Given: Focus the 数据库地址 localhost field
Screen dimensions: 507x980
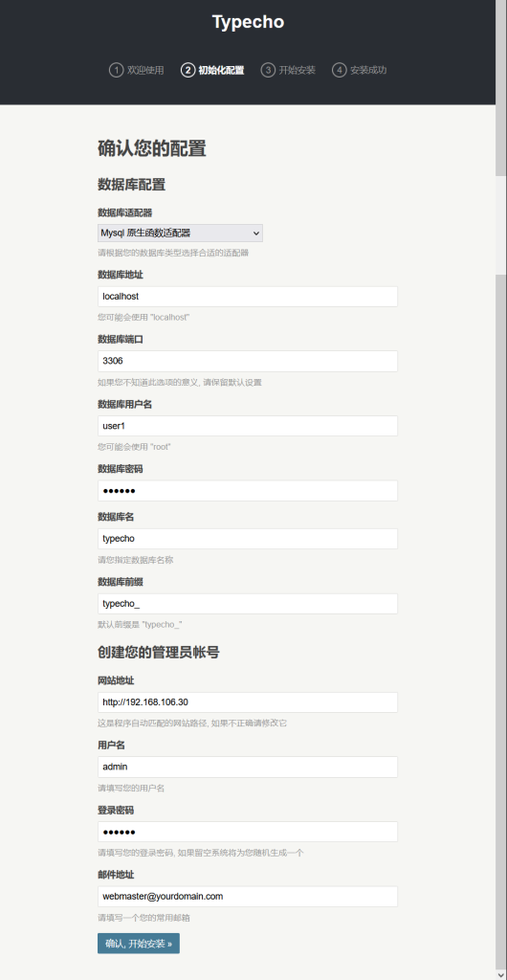Looking at the screenshot, I should [x=247, y=297].
